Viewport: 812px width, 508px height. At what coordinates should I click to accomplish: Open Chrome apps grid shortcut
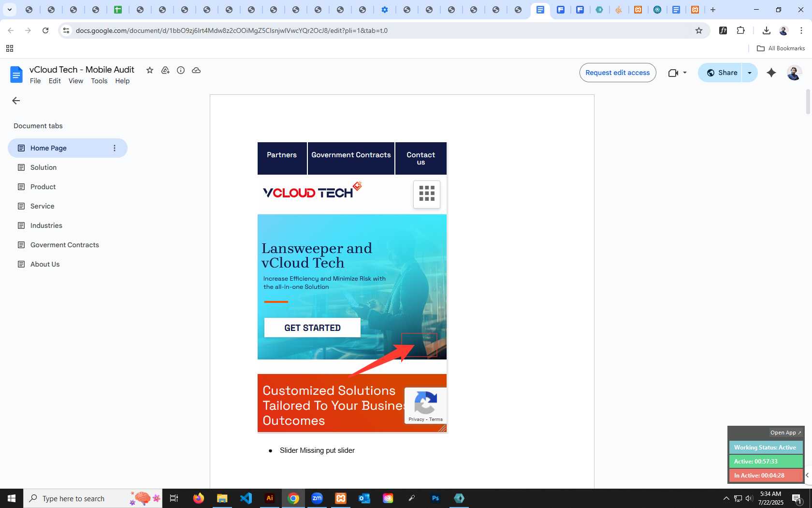pos(10,48)
